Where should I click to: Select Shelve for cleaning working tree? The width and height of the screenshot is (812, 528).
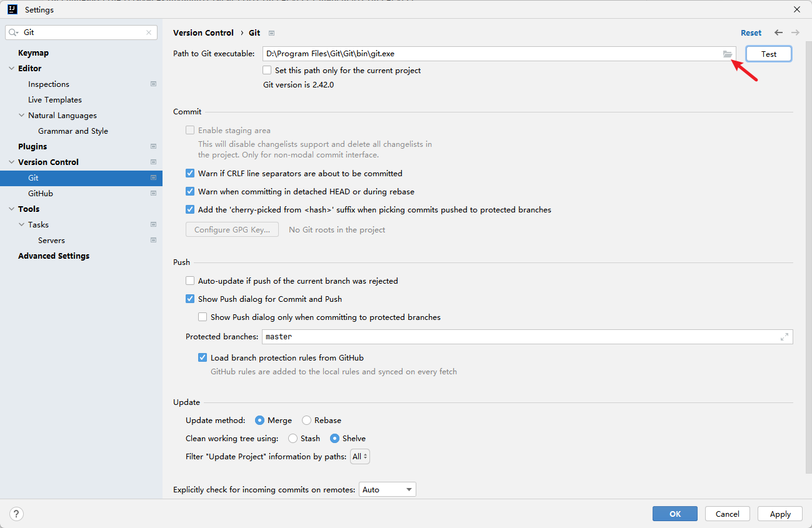point(334,439)
